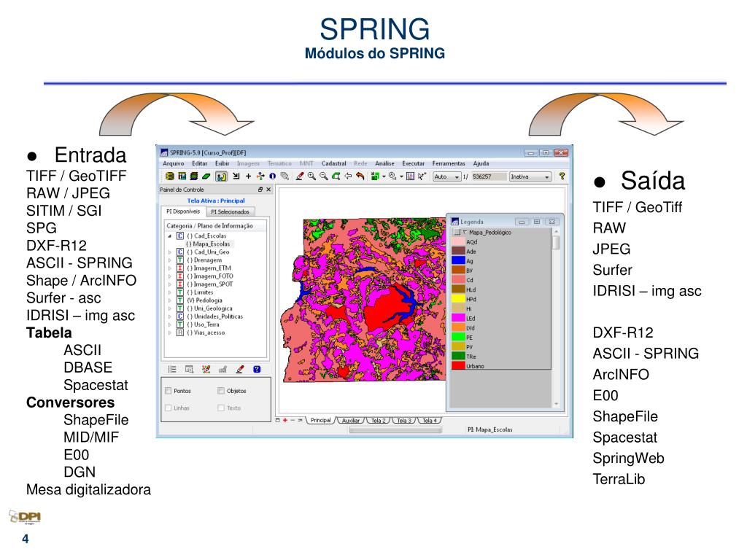The height and width of the screenshot is (560, 747).
Task: Open the data model layers icon
Action: click(x=194, y=176)
